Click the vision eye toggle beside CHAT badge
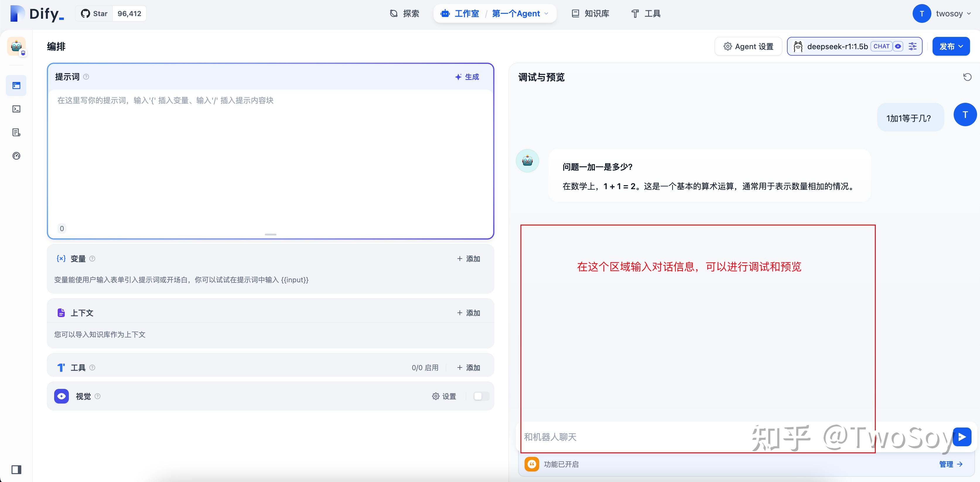Image resolution: width=980 pixels, height=482 pixels. [x=898, y=46]
